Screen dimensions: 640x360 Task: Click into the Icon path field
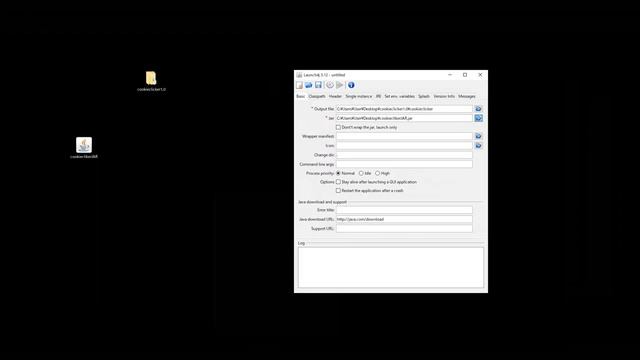[404, 145]
